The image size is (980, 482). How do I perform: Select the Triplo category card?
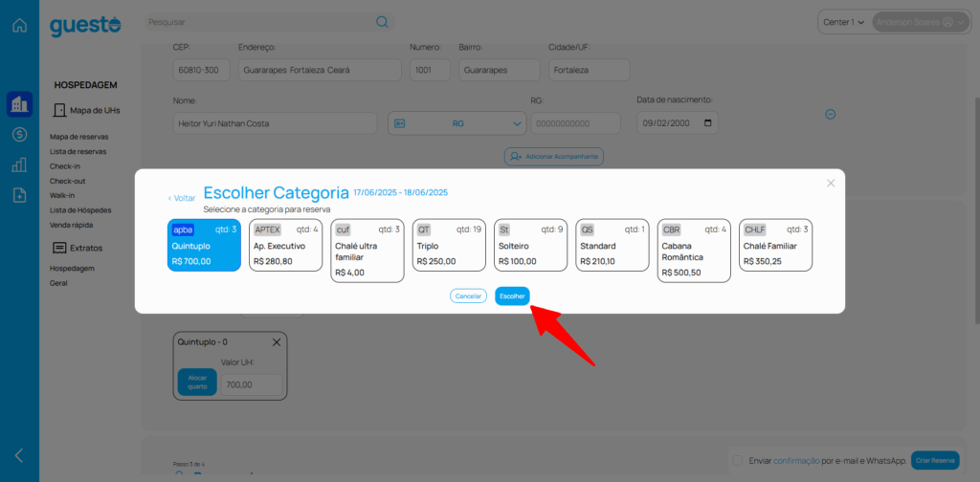point(449,245)
